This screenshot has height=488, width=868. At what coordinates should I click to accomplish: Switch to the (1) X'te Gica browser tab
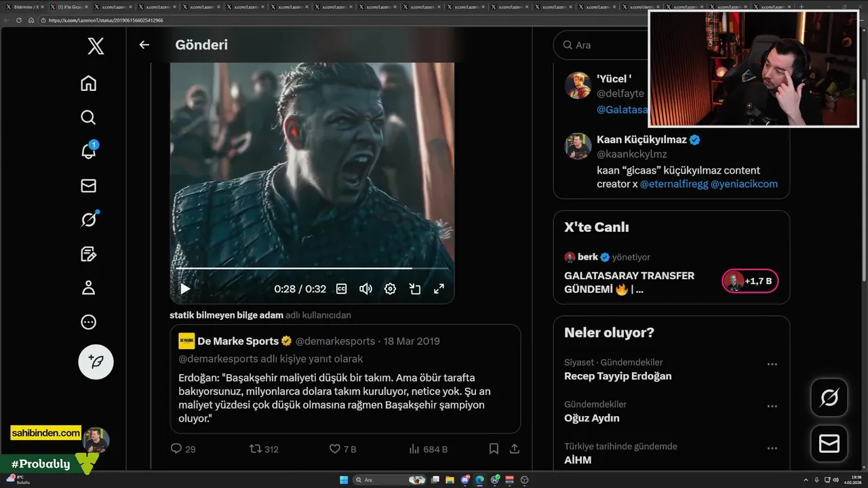tap(68, 7)
